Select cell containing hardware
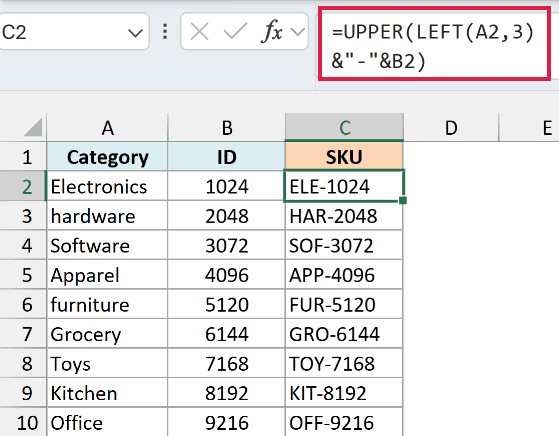Viewport: 559px width, 436px height. [x=107, y=216]
